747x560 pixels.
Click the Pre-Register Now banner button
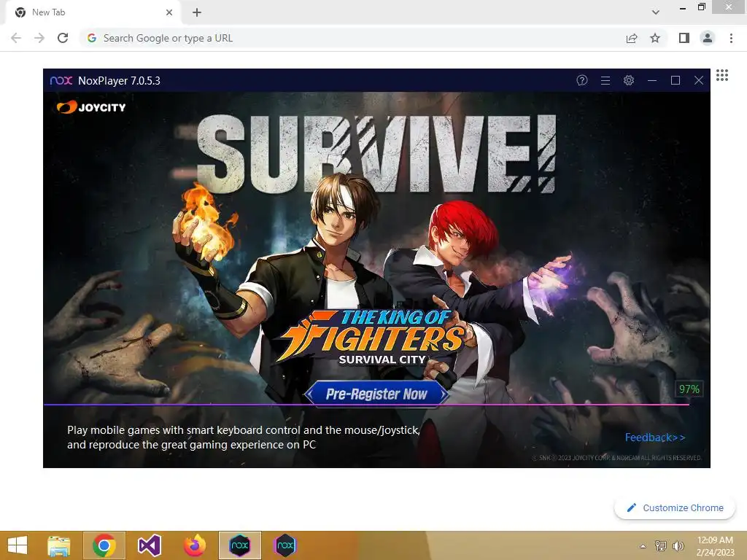(376, 394)
